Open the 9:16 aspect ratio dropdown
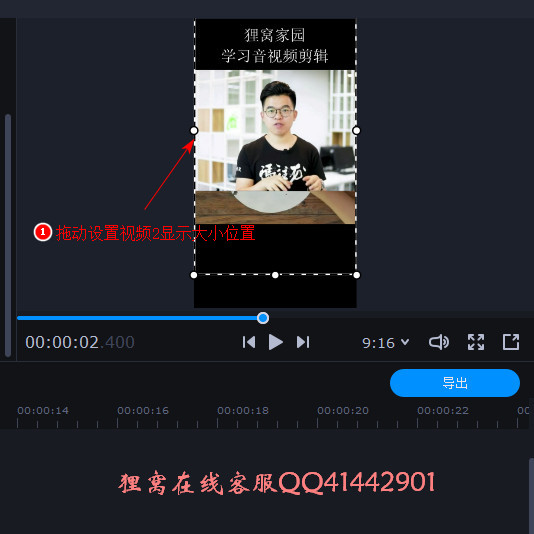534x534 pixels. point(386,343)
